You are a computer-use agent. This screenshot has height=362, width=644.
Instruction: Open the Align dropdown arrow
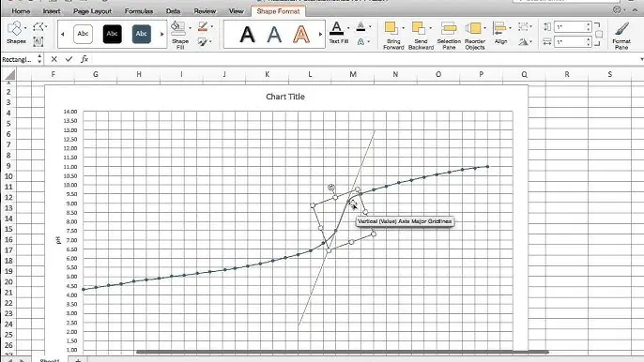point(510,28)
